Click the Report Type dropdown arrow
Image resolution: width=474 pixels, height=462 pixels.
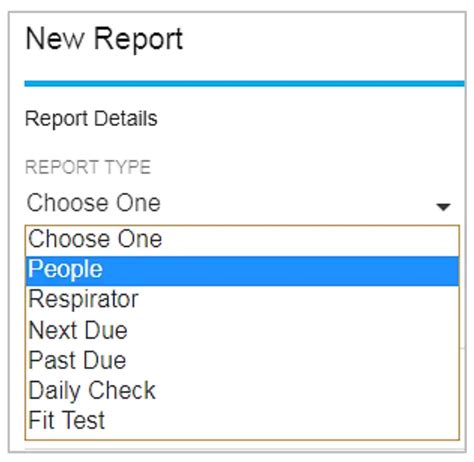pyautogui.click(x=443, y=207)
